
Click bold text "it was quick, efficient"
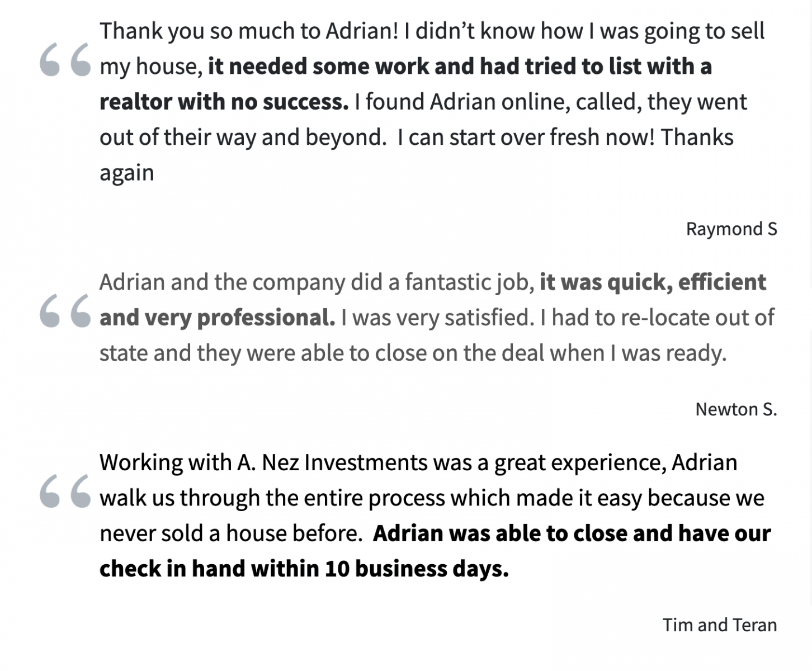coord(652,282)
